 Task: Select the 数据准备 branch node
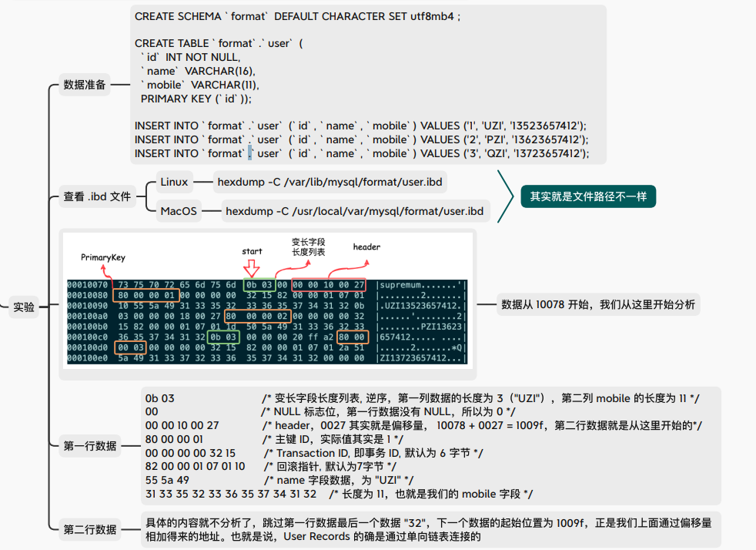coord(85,85)
